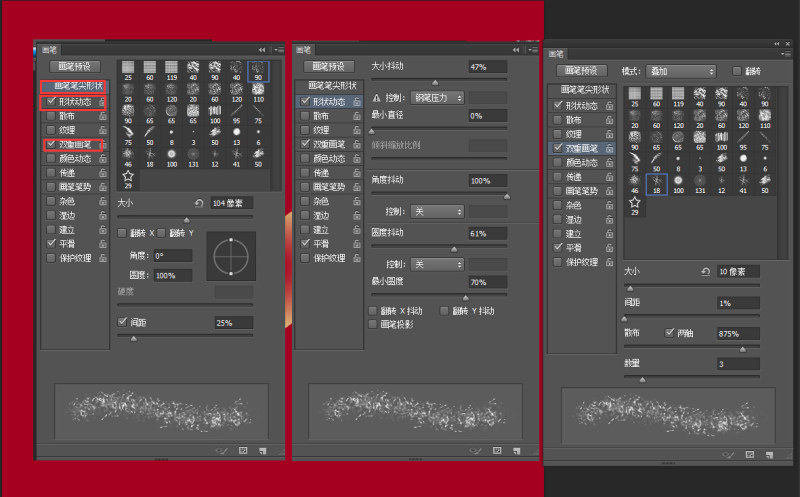Viewport: 800px width, 497px height.
Task: Click 画笔预设 button beside 模式 dropdown
Action: point(581,71)
